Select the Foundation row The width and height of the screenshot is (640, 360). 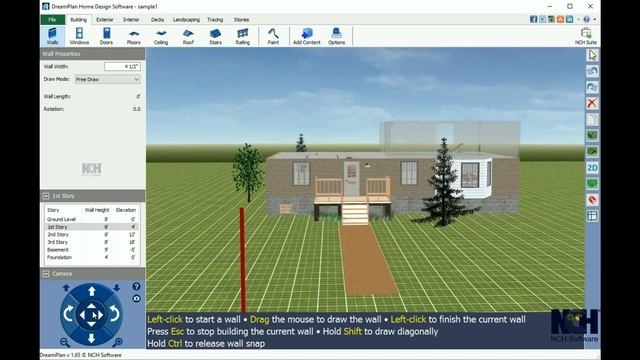91,258
